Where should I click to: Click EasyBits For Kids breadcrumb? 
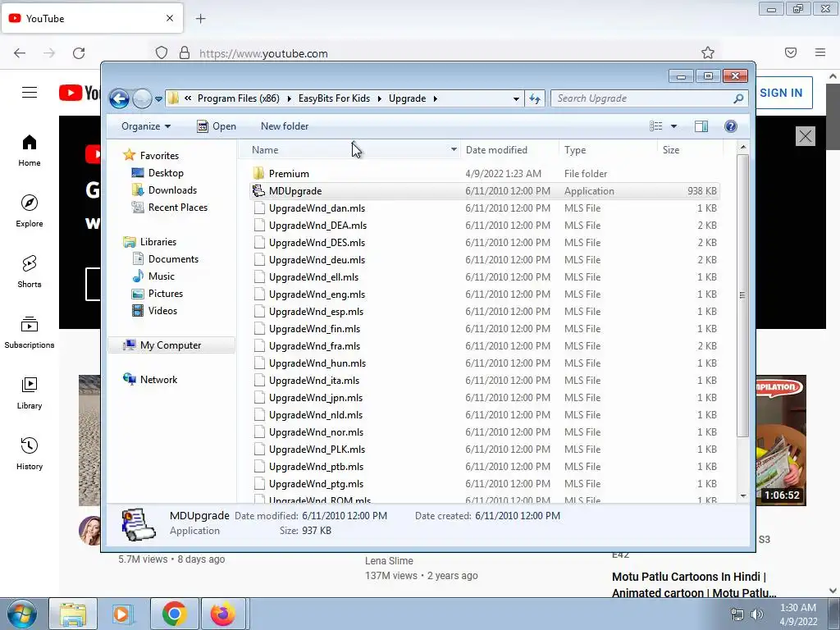click(334, 98)
